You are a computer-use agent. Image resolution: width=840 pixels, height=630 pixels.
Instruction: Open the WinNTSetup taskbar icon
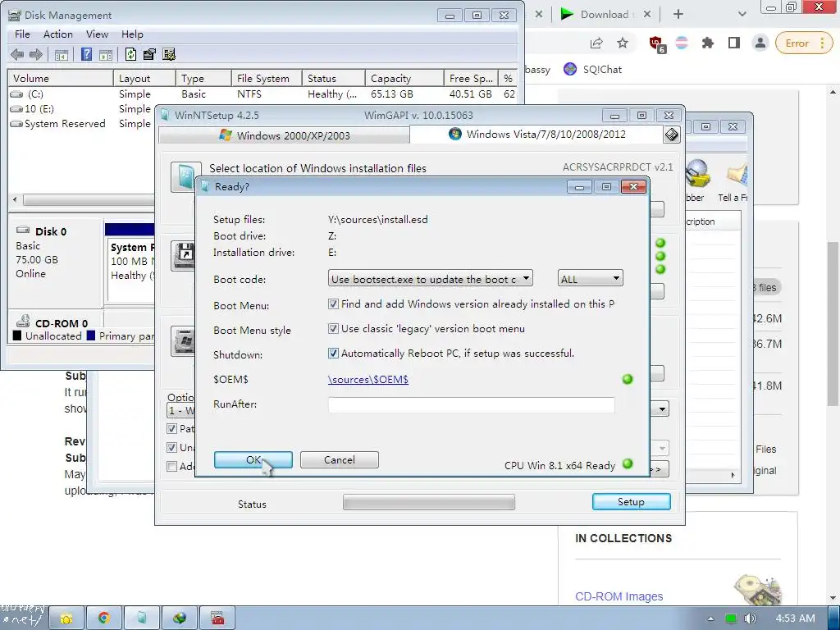(x=141, y=619)
